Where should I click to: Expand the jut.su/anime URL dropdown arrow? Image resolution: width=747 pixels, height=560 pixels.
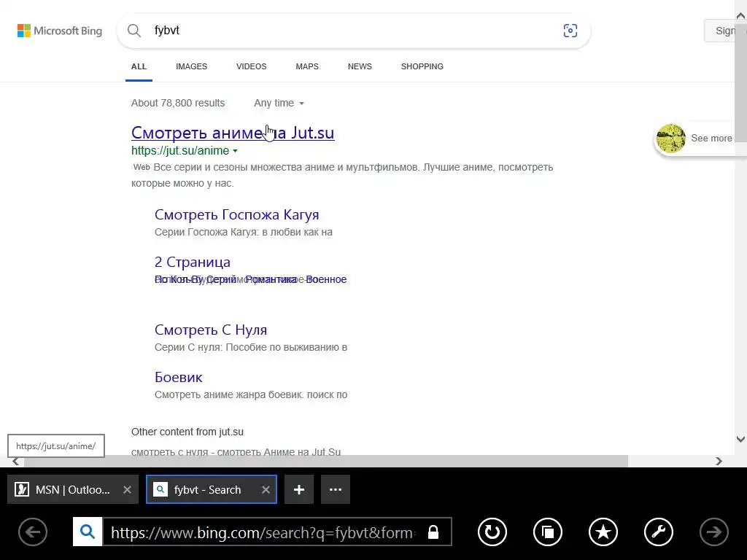point(235,151)
